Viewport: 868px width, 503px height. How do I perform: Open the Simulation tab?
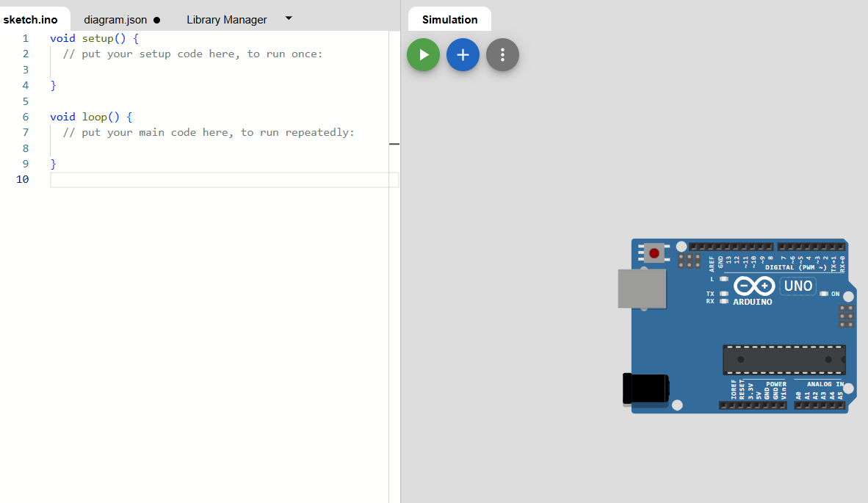[449, 18]
